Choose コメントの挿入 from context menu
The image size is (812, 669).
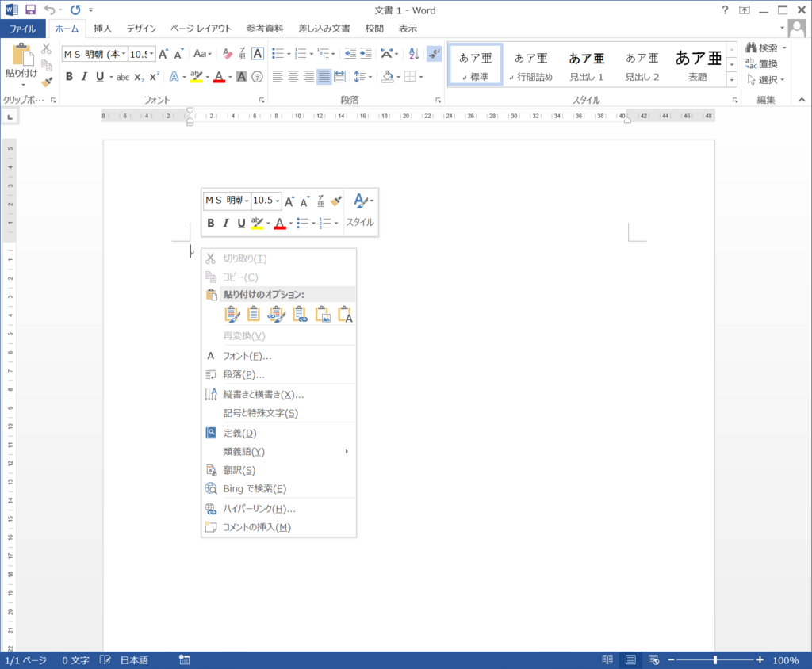coord(252,526)
